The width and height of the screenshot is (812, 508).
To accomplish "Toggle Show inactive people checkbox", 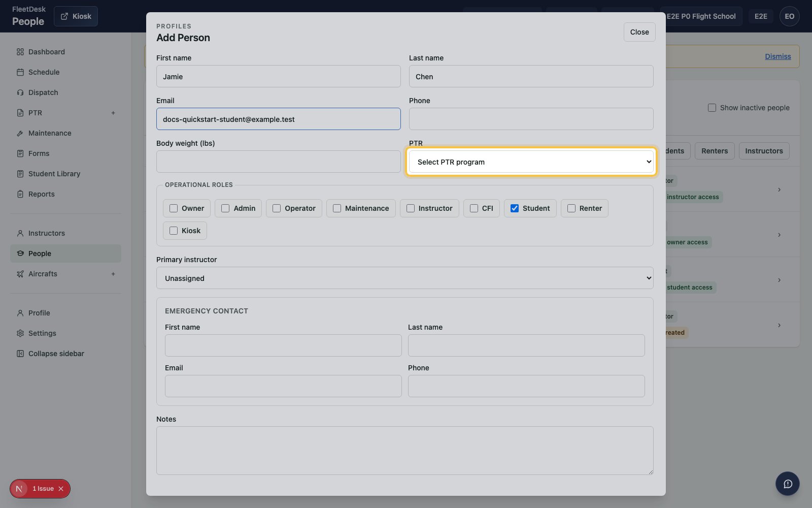I will (x=712, y=108).
